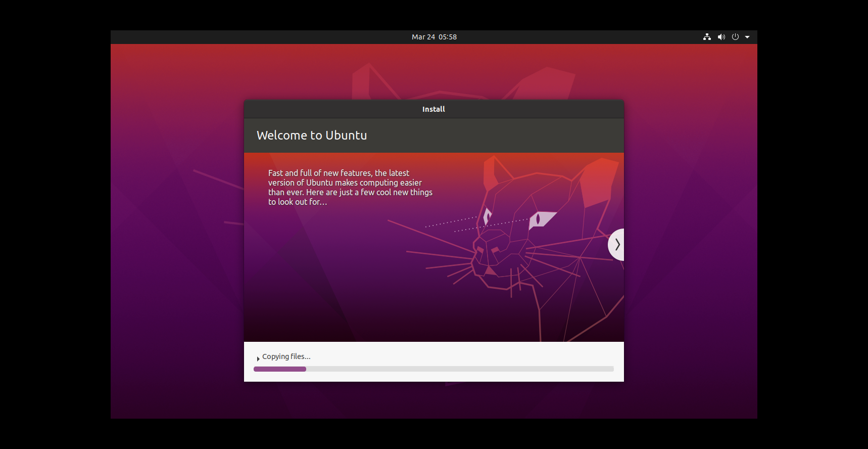The width and height of the screenshot is (868, 449).
Task: Click the filled purple part of progress bar
Action: [280, 369]
